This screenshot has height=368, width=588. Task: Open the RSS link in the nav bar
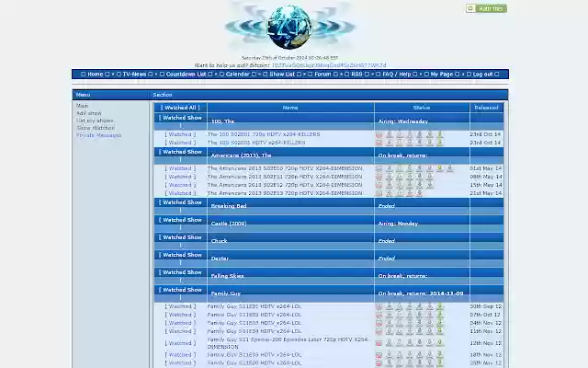356,75
